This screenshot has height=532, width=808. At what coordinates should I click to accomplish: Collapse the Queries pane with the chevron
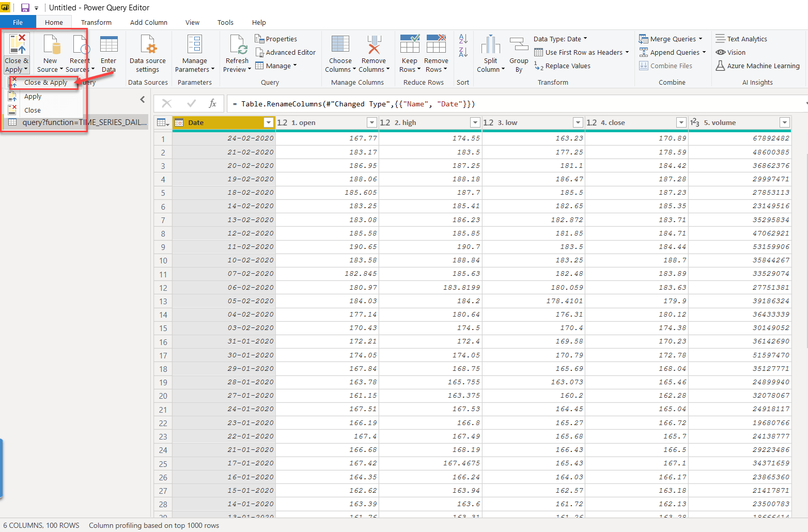[x=143, y=100]
